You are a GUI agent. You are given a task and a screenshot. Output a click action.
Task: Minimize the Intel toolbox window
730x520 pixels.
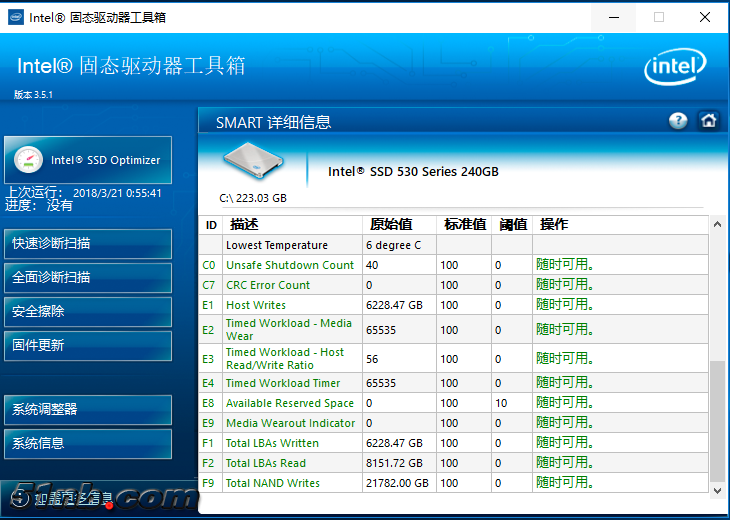pyautogui.click(x=610, y=17)
